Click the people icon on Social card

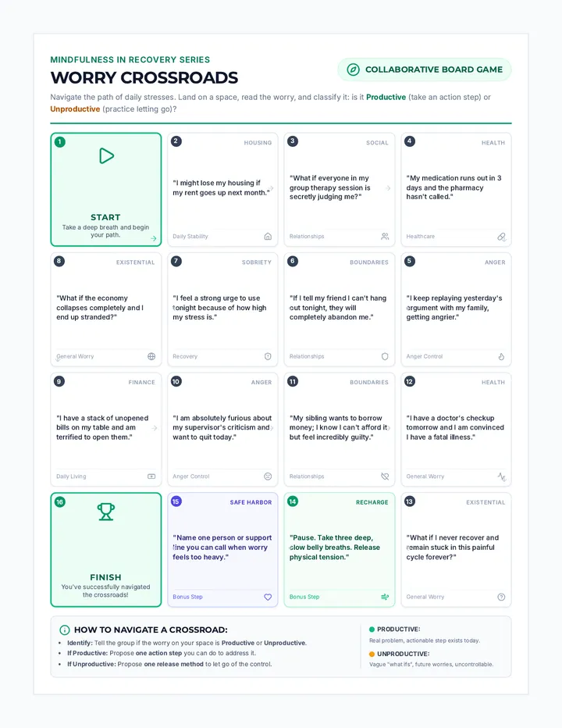(385, 237)
